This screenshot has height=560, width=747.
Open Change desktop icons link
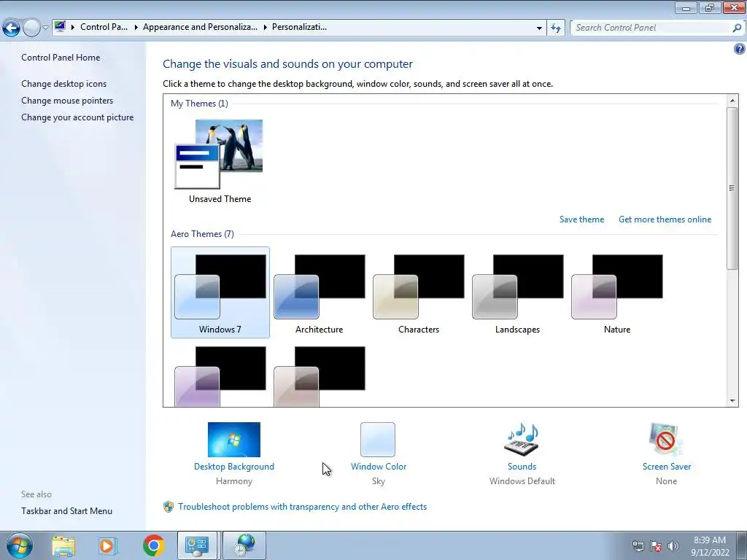[x=64, y=84]
